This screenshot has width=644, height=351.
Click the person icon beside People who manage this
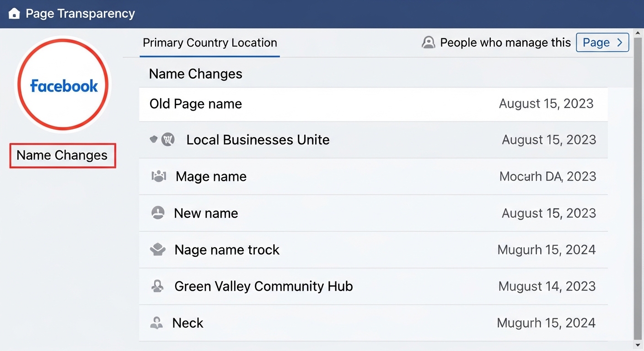pos(428,43)
